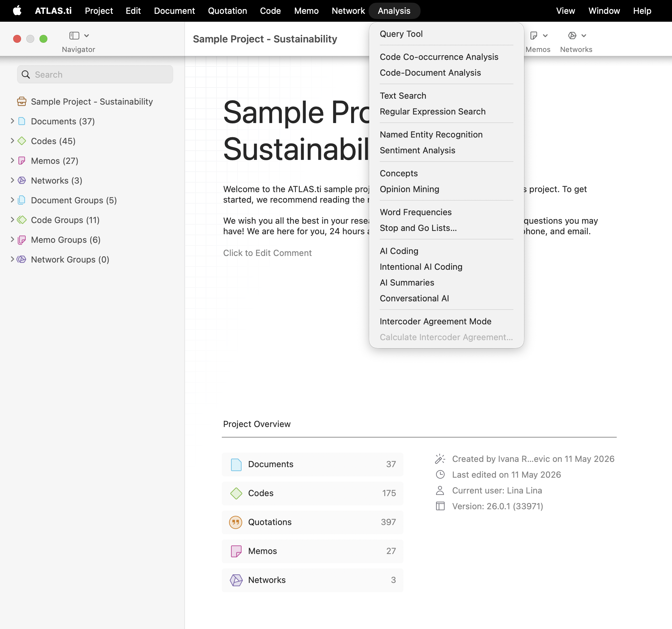Viewport: 672px width, 629px height.
Task: Click the Codes diamond icon in sidebar
Action: [x=22, y=141]
